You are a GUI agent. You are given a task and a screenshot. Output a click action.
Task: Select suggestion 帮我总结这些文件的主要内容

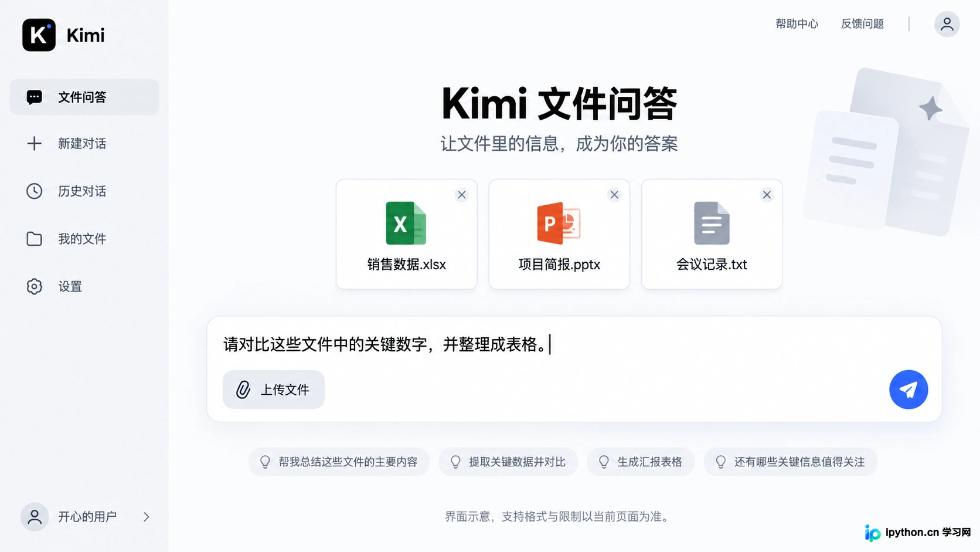click(x=339, y=462)
